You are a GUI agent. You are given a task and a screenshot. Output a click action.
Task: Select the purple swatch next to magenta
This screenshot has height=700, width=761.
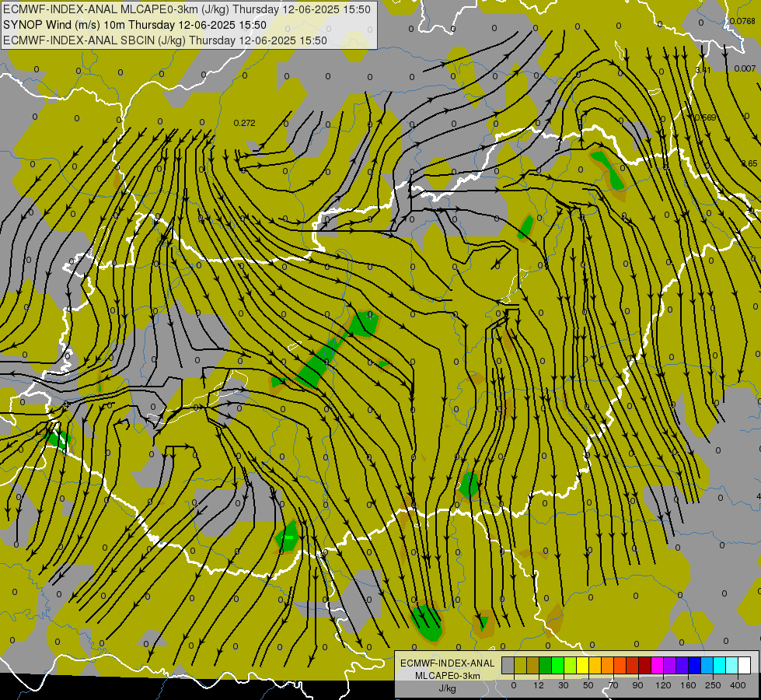tap(670, 666)
